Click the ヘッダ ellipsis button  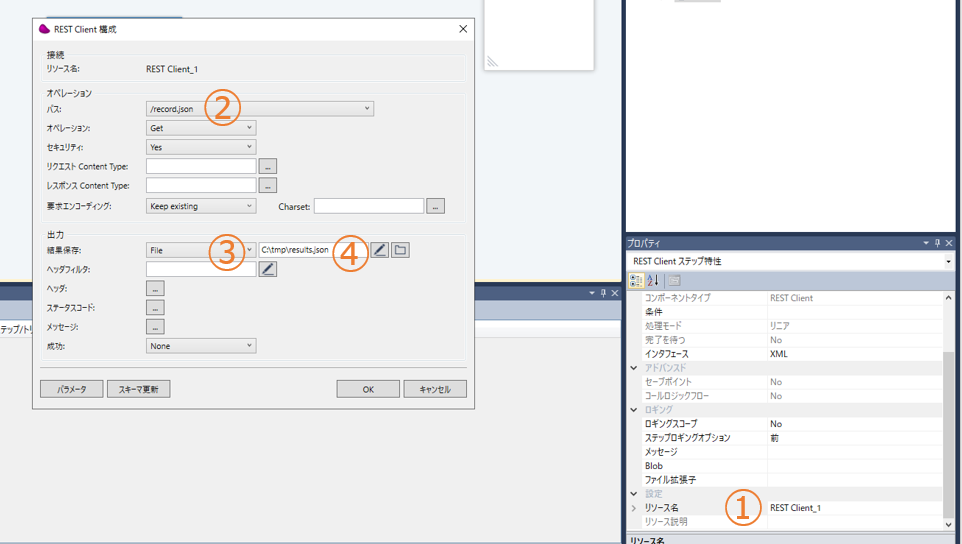[x=155, y=288]
